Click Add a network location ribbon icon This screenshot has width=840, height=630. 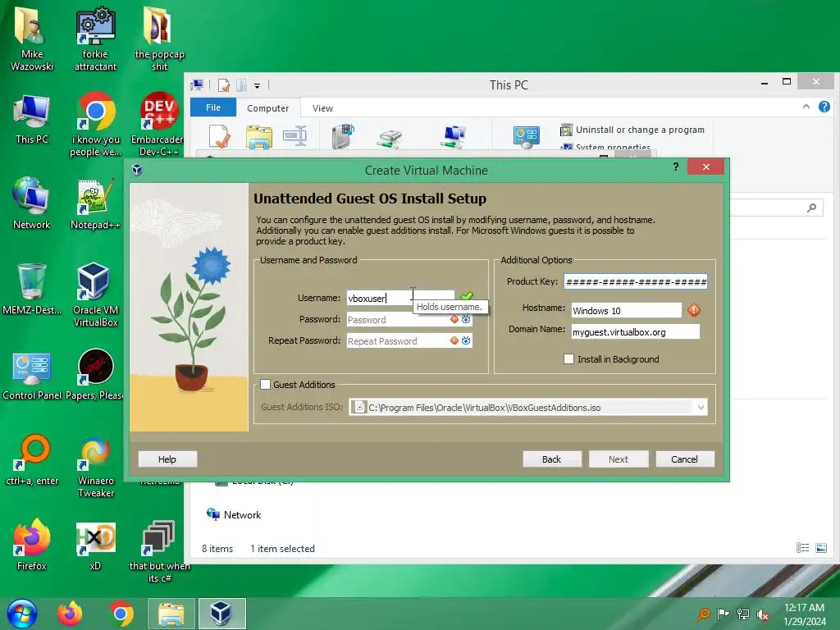(453, 137)
